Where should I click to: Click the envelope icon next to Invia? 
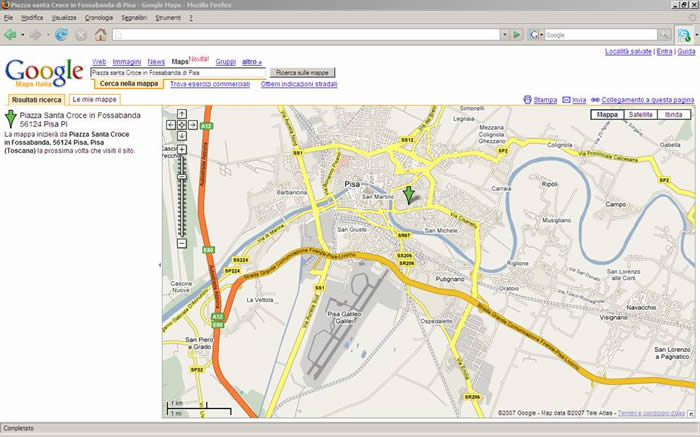point(566,100)
